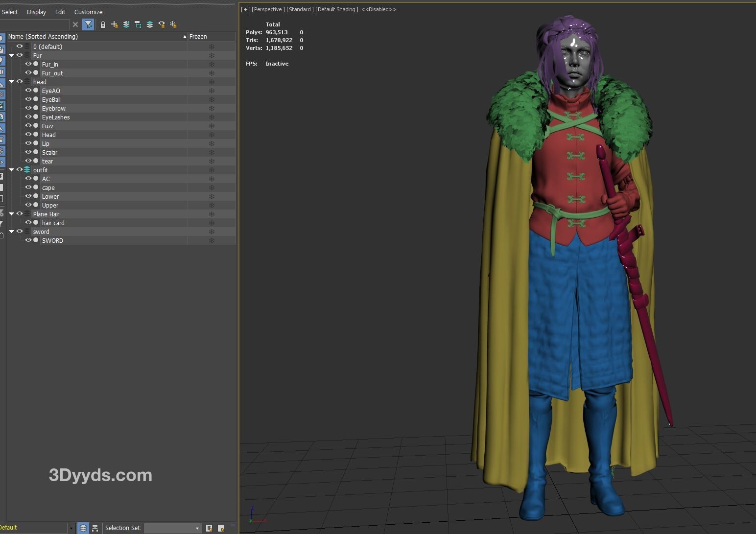Click Sort by Layer icon in bottom bar

point(83,528)
